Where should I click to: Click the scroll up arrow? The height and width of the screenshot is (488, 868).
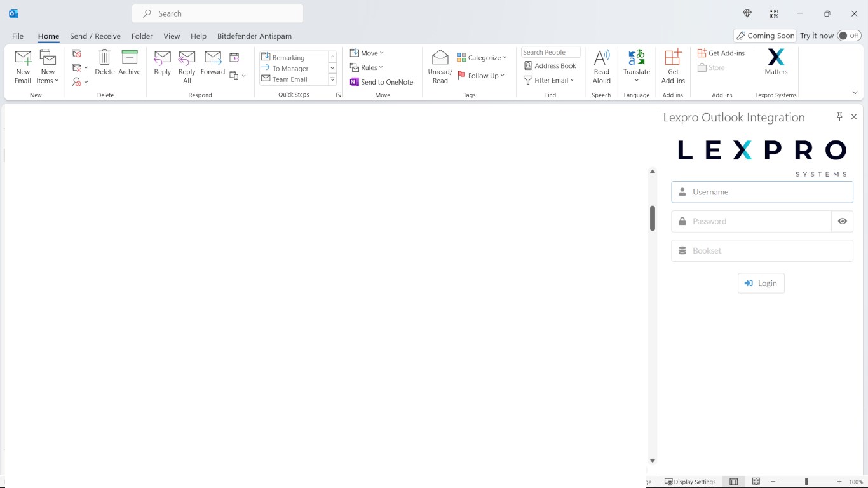pos(653,172)
